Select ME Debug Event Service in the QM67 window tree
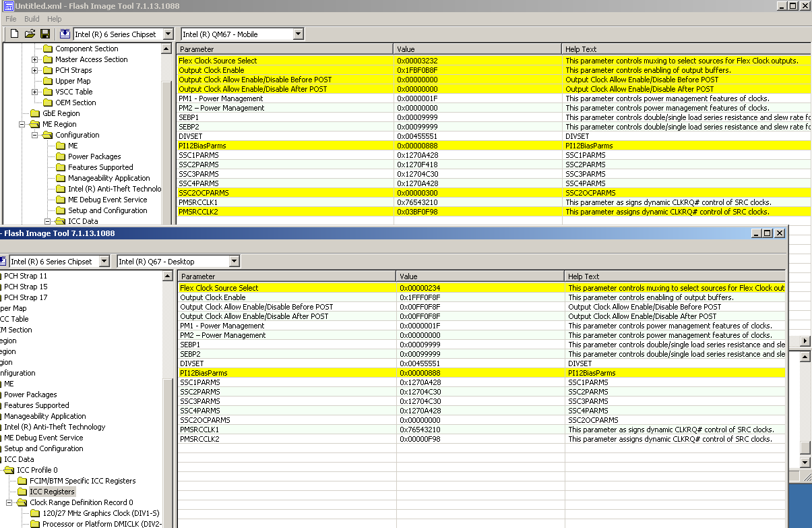This screenshot has height=528, width=812. (x=107, y=200)
